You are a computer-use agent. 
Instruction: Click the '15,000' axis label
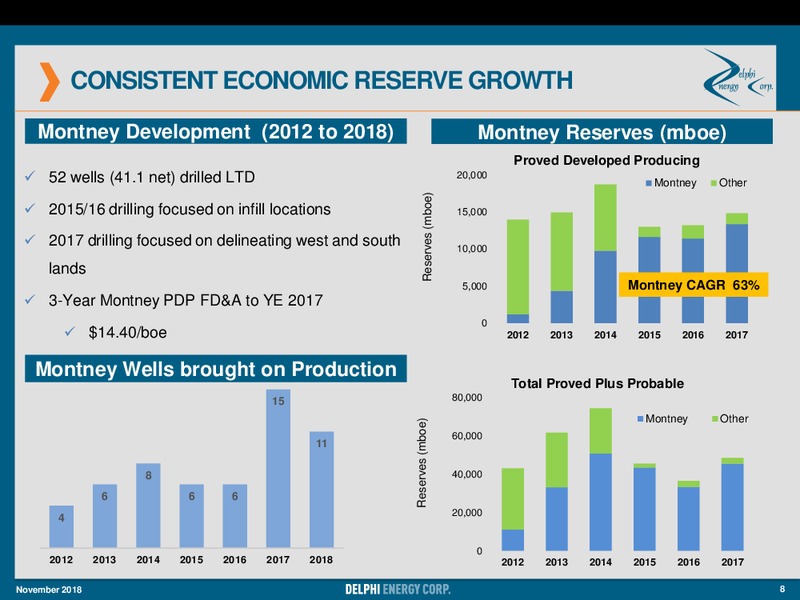[471, 212]
